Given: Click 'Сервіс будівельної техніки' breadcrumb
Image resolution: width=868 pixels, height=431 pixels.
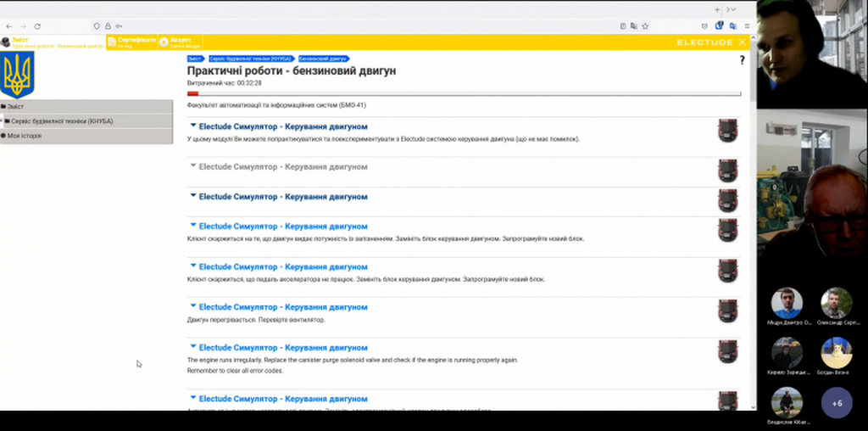Looking at the screenshot, I should coord(251,59).
